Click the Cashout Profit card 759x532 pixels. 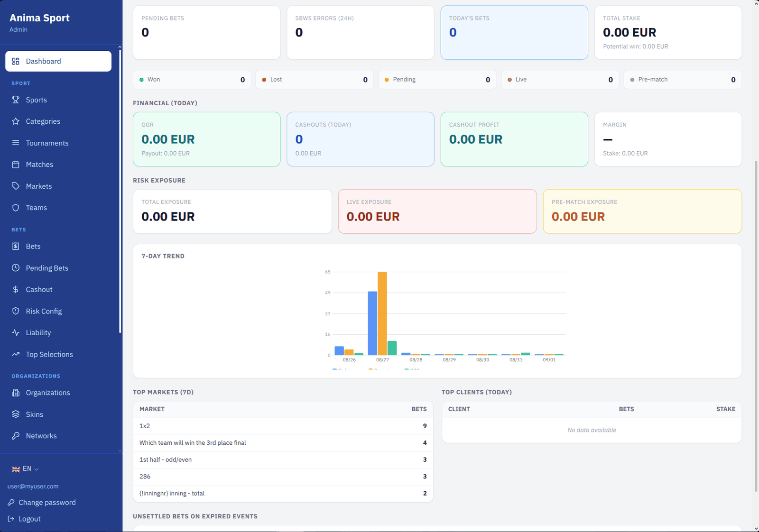click(514, 139)
